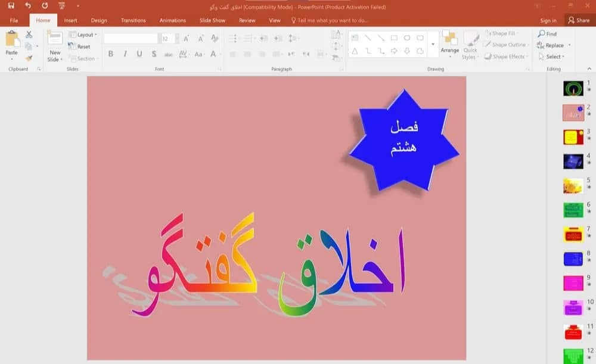Collapse the ribbon with the chevron
Image resolution: width=596 pixels, height=364 pixels.
tap(589, 69)
